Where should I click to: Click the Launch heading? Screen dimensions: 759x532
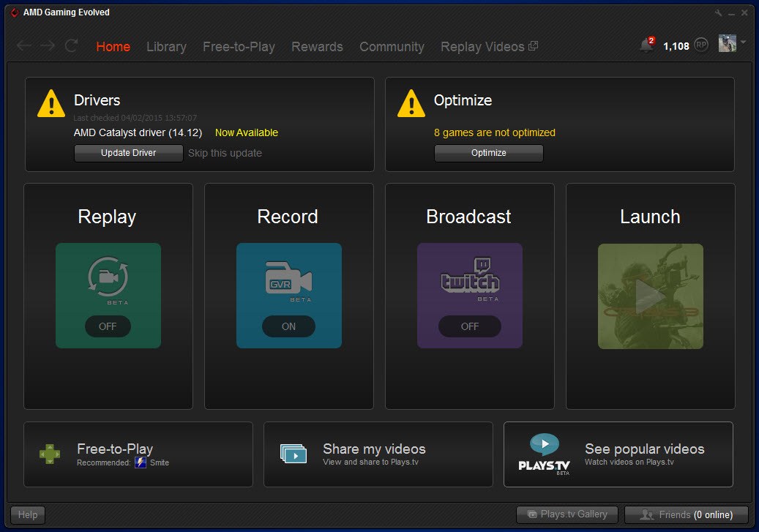click(x=650, y=217)
